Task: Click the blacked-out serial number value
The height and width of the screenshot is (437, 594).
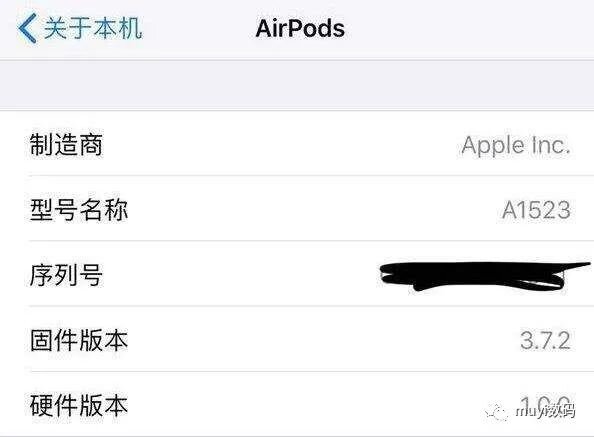Action: (x=484, y=276)
